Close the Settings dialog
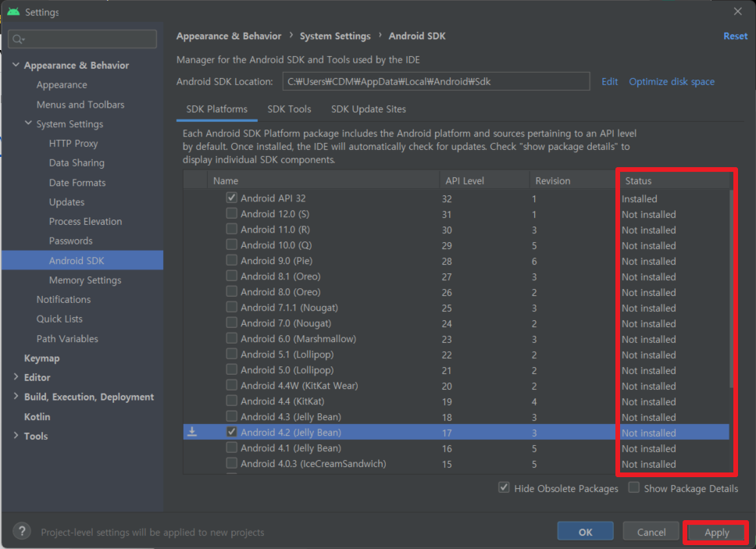The height and width of the screenshot is (549, 756). click(x=738, y=12)
